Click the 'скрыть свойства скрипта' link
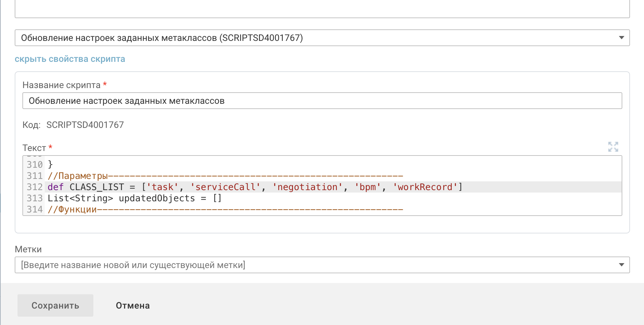The height and width of the screenshot is (325, 644). pos(70,59)
